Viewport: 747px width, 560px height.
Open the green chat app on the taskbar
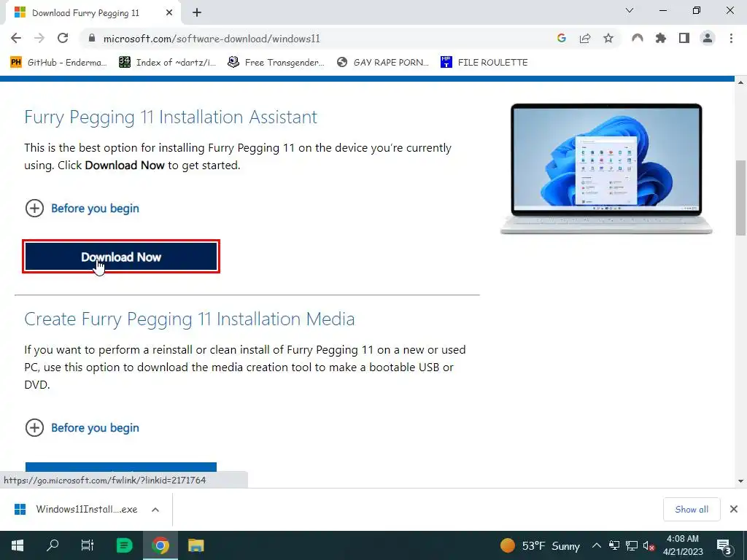click(124, 545)
